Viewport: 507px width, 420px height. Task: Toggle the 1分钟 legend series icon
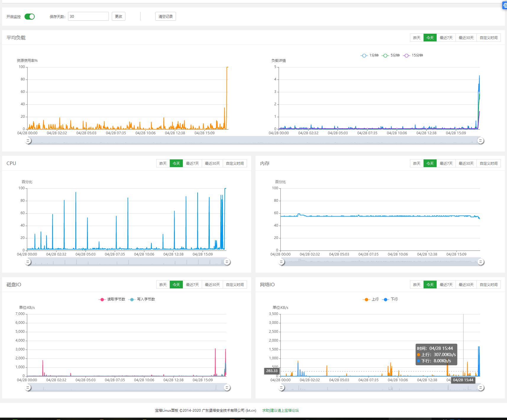click(364, 56)
